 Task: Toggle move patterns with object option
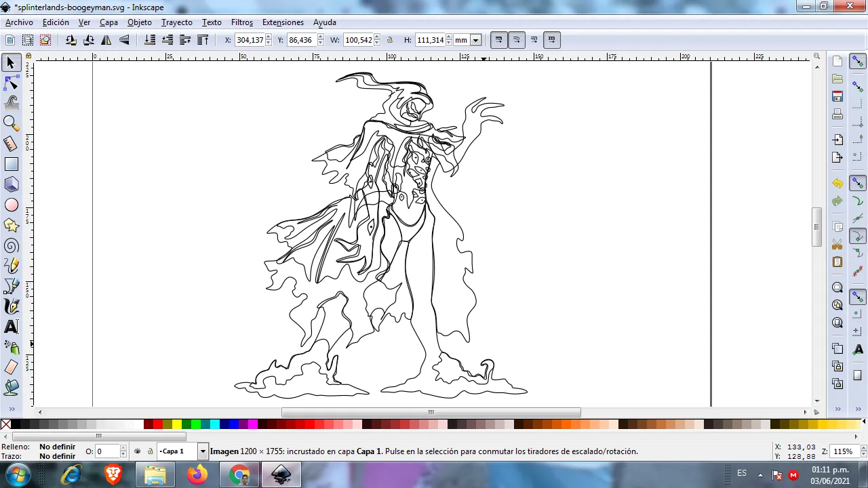click(x=551, y=40)
